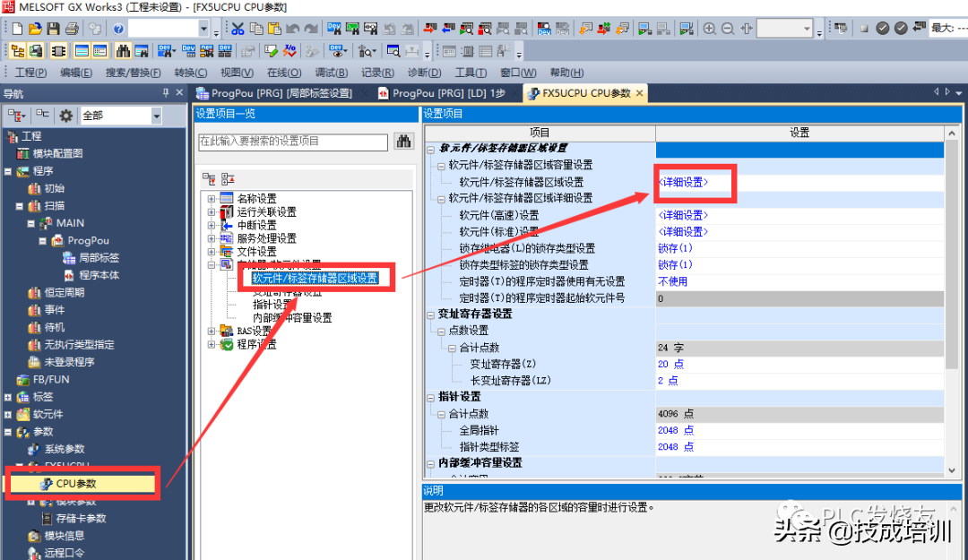Click 详细设置 link for 软元件/标签存储器区域设置

(x=683, y=182)
